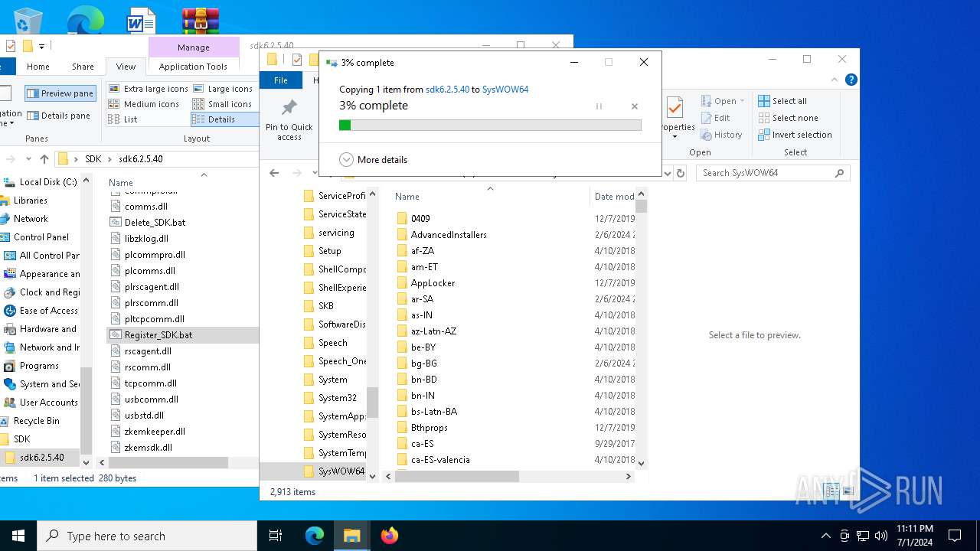Open the volume control in tray

[881, 536]
